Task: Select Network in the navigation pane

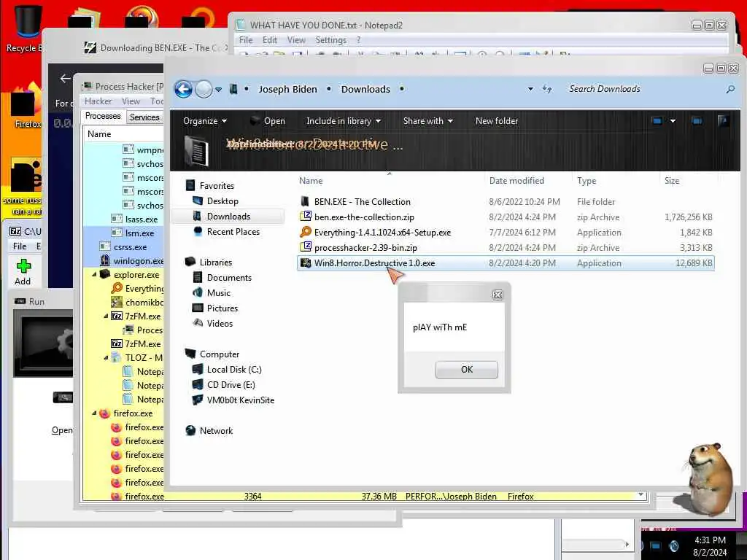Action: click(216, 430)
